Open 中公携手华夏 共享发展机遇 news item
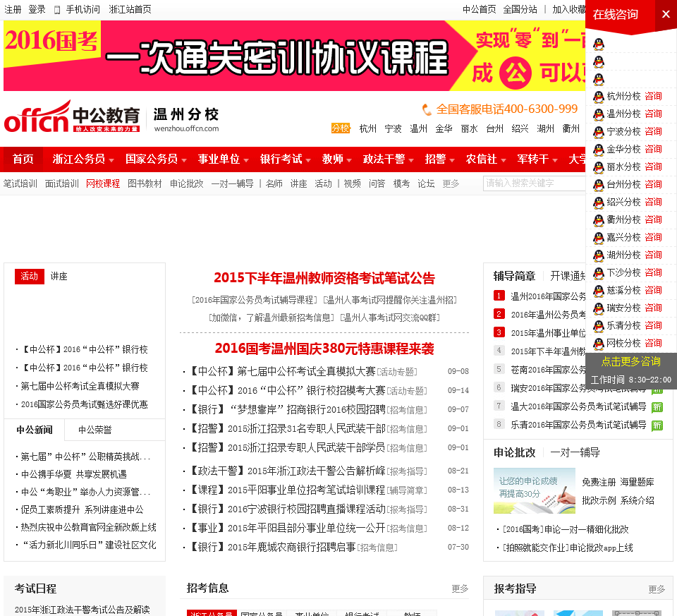The width and height of the screenshot is (677, 616). [x=74, y=474]
